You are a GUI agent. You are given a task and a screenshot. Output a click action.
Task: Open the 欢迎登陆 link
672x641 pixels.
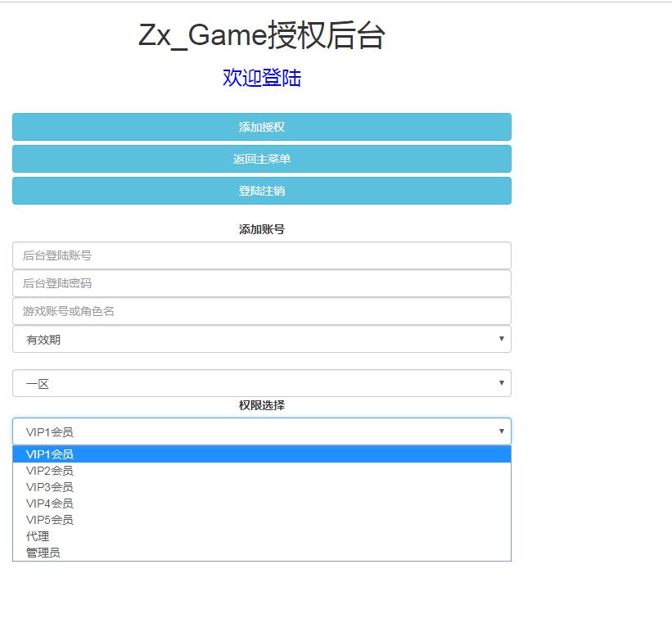(x=262, y=78)
